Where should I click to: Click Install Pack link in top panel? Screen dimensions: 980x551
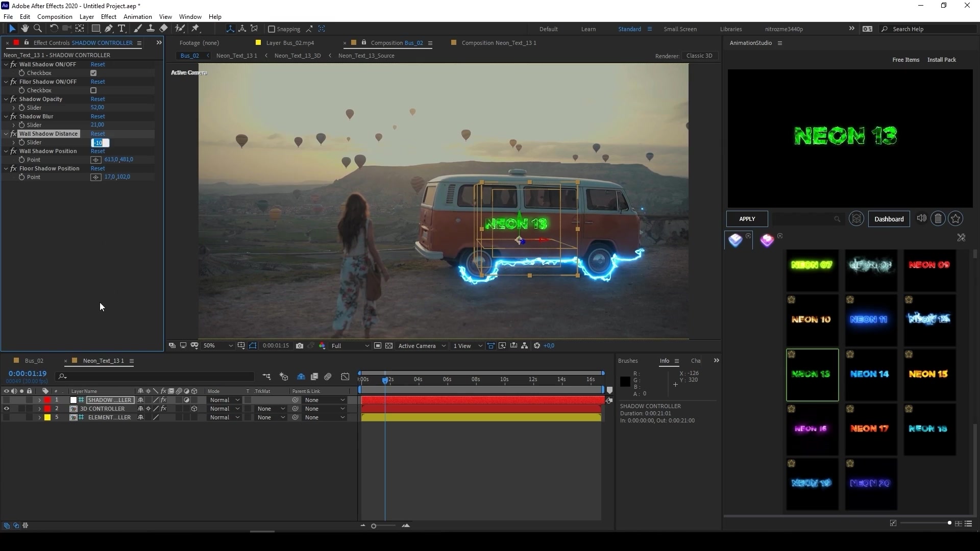point(942,60)
